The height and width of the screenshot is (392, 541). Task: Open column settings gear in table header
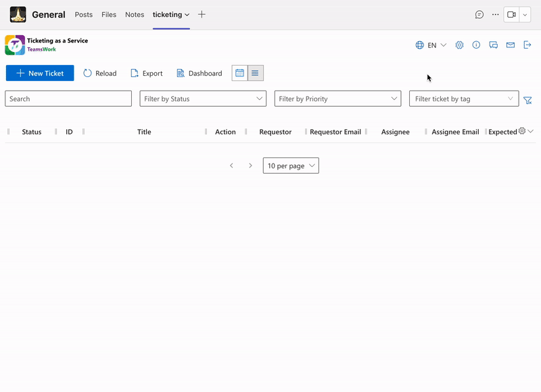click(522, 130)
